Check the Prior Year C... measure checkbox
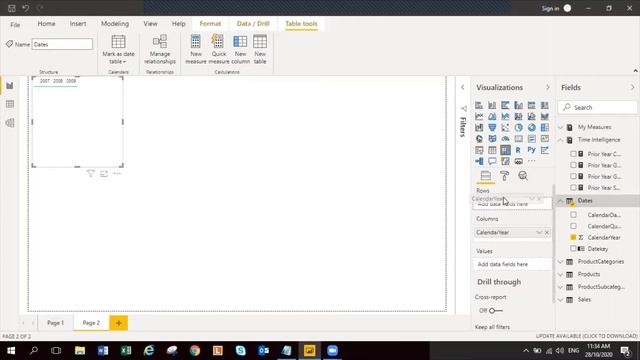 click(573, 154)
